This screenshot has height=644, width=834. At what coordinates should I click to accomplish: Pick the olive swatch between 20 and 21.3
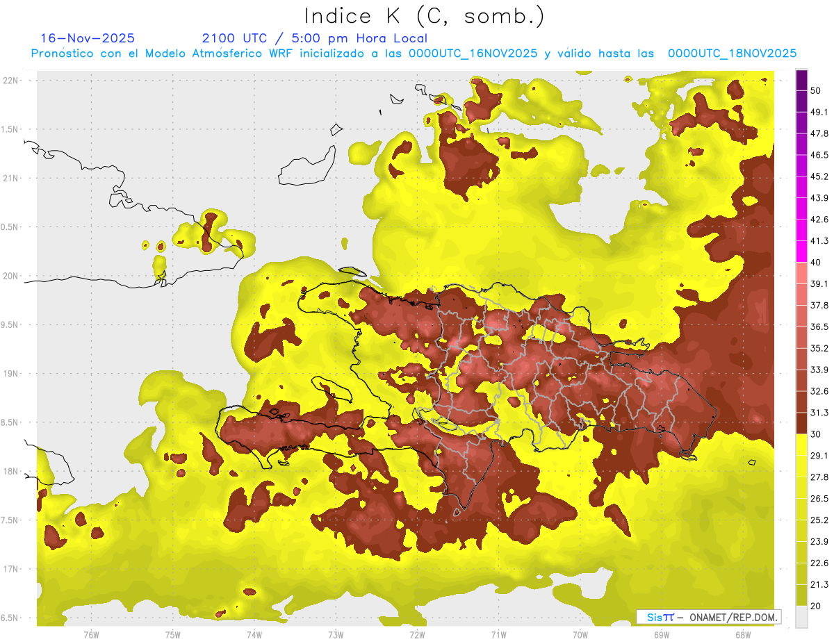[x=801, y=595]
